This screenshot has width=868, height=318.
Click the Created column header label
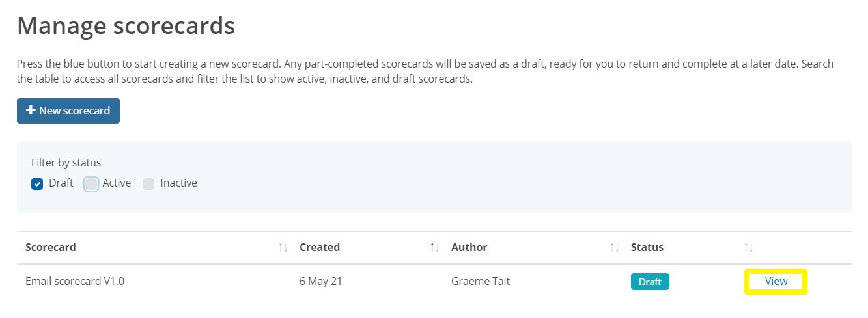[320, 247]
